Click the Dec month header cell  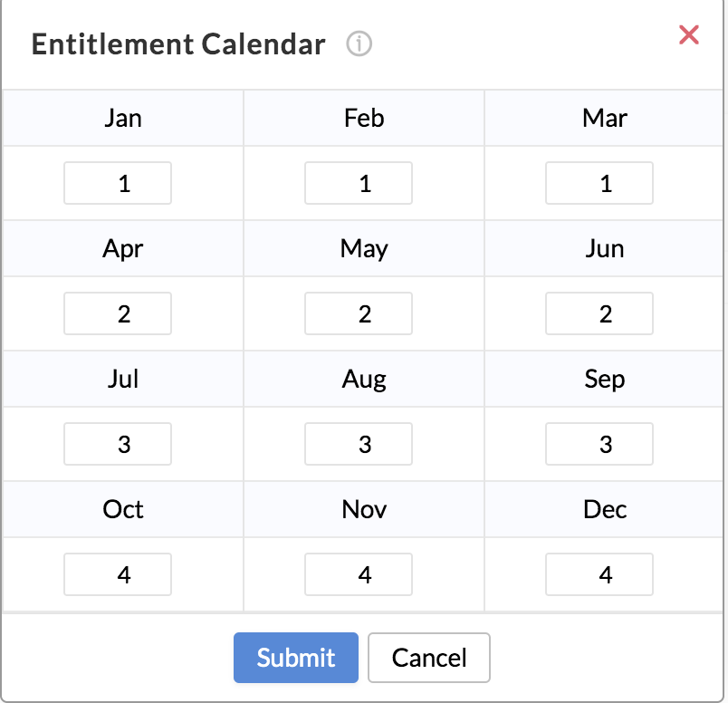[604, 509]
